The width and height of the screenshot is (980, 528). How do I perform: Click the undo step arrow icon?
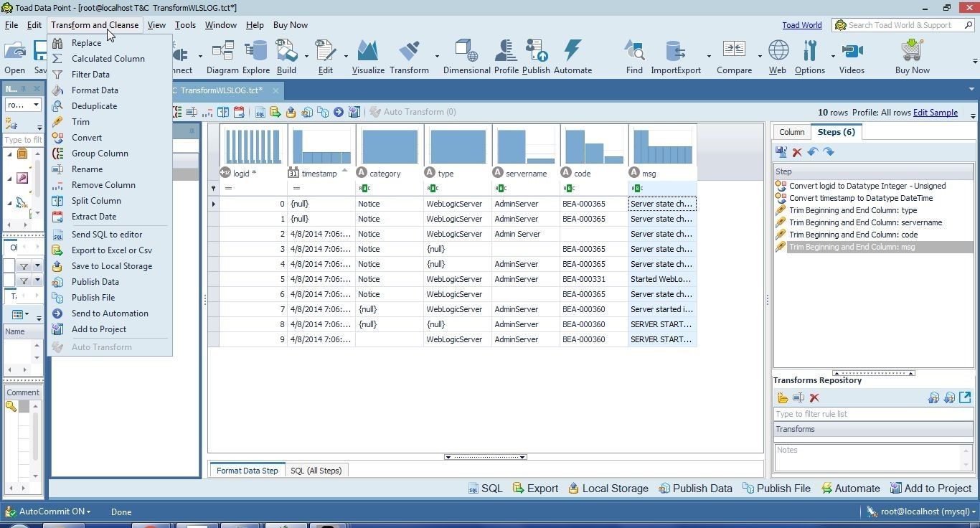(813, 152)
